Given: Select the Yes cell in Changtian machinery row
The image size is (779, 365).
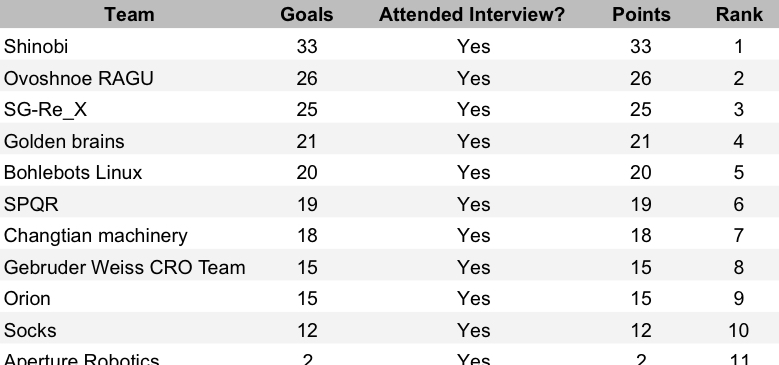Looking at the screenshot, I should (473, 235).
